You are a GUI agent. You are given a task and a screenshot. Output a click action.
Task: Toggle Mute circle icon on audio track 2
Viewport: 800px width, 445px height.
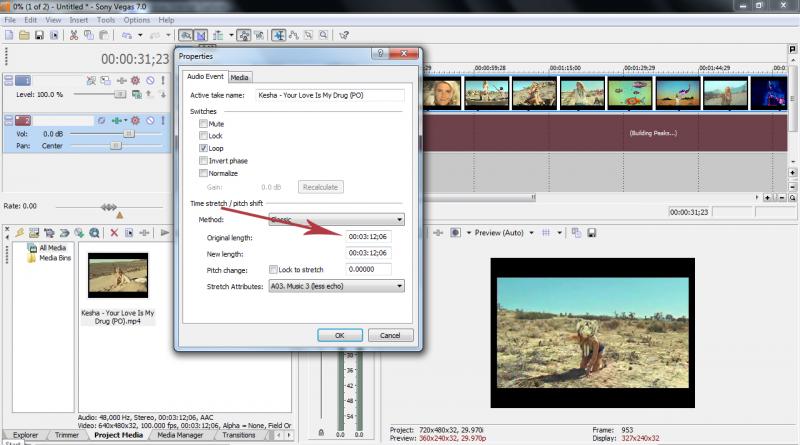150,120
